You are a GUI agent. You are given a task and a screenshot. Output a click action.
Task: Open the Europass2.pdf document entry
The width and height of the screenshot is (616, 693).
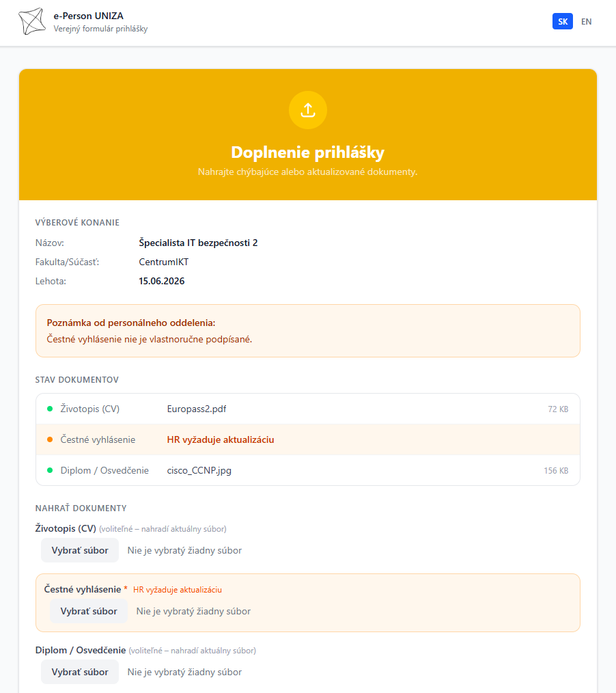point(197,409)
